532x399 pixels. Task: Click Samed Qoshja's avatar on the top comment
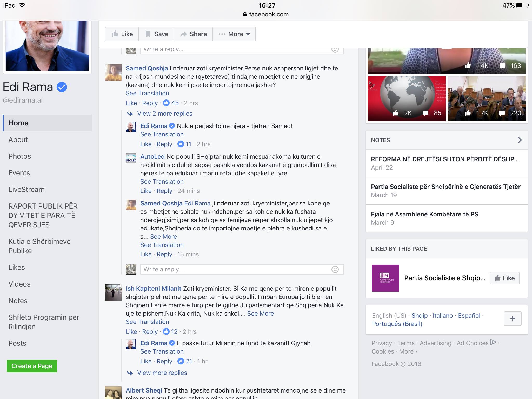pyautogui.click(x=113, y=72)
